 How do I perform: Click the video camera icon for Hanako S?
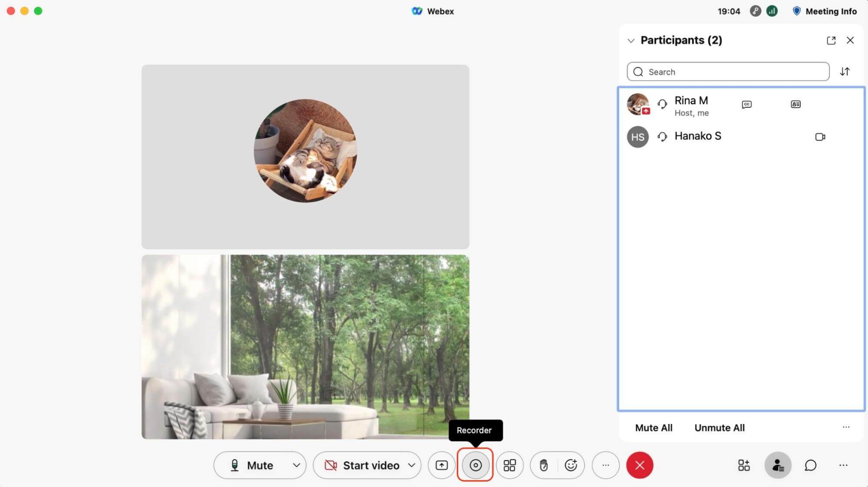(820, 137)
